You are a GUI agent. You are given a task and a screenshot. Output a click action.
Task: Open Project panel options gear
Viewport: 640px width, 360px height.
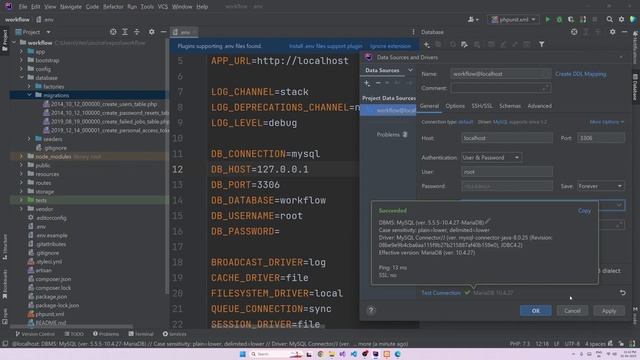tap(151, 32)
